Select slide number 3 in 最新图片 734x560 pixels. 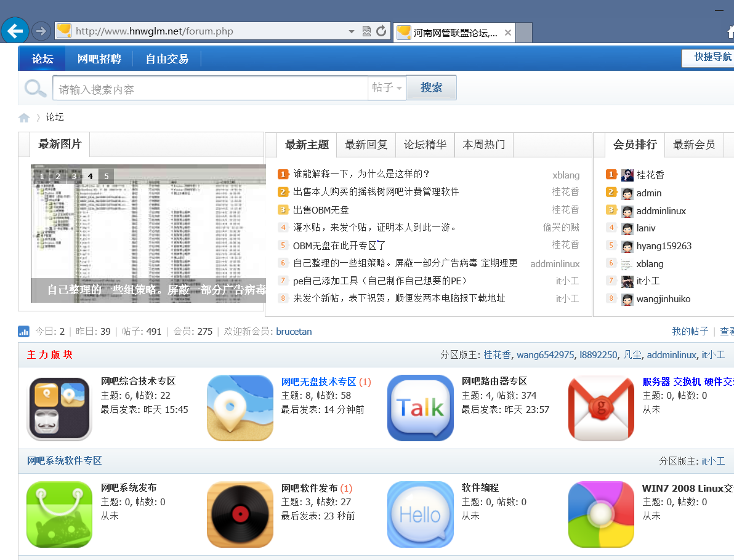pyautogui.click(x=74, y=176)
